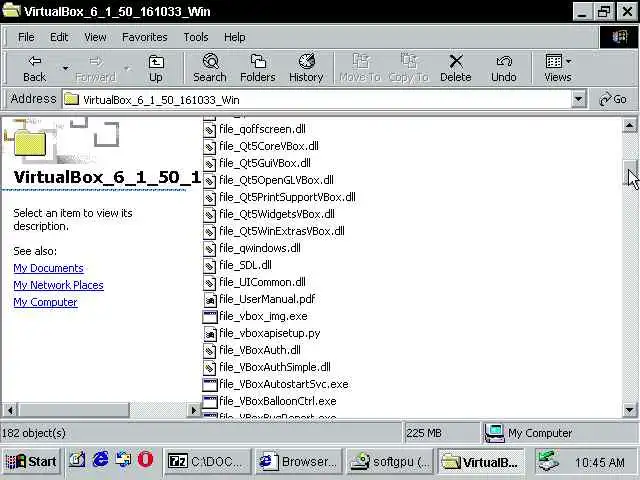Open the Search pane

(210, 68)
